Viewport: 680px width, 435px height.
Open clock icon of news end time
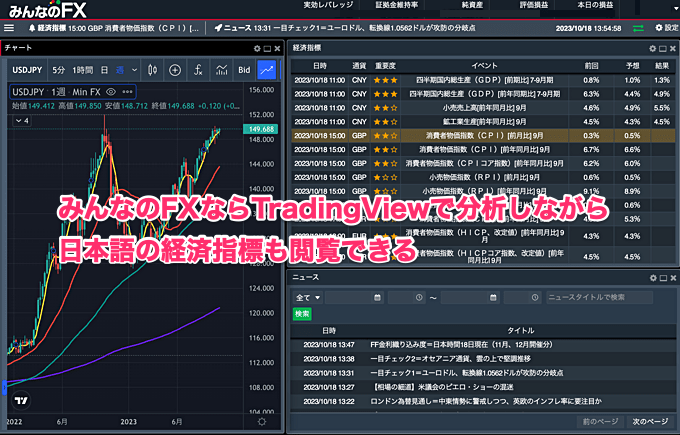tap(535, 298)
